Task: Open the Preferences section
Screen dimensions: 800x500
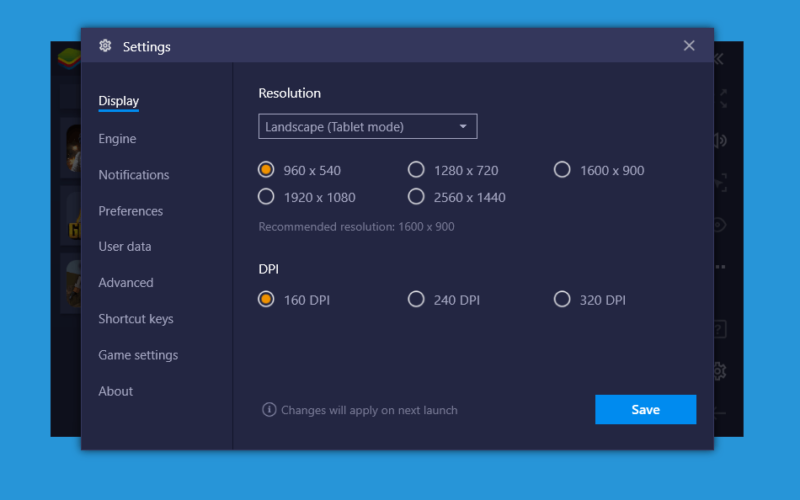Action: click(131, 211)
